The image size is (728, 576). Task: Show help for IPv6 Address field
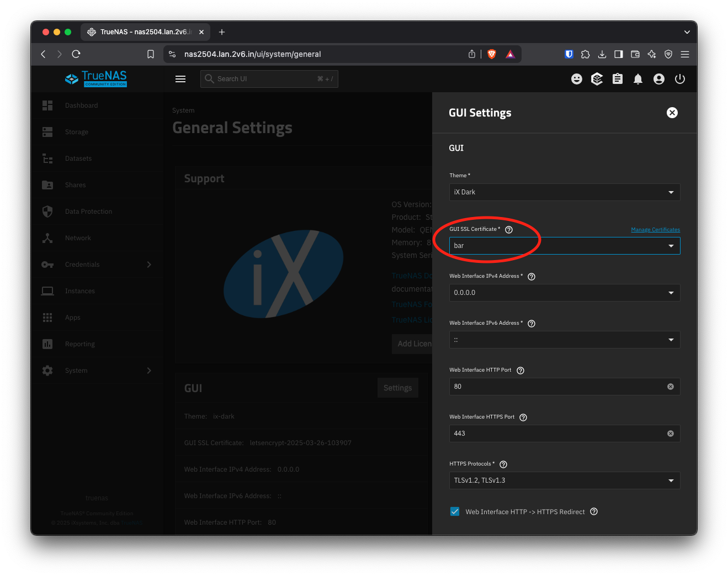(x=532, y=324)
